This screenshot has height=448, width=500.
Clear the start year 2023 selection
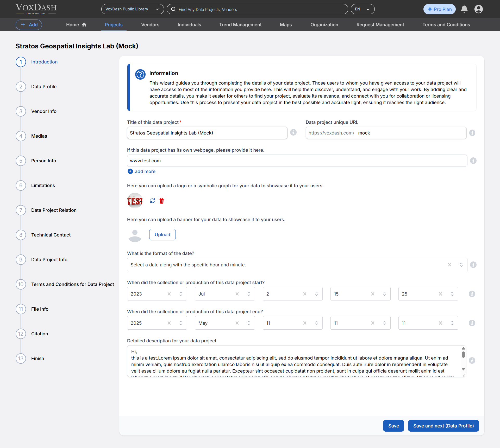(x=169, y=294)
